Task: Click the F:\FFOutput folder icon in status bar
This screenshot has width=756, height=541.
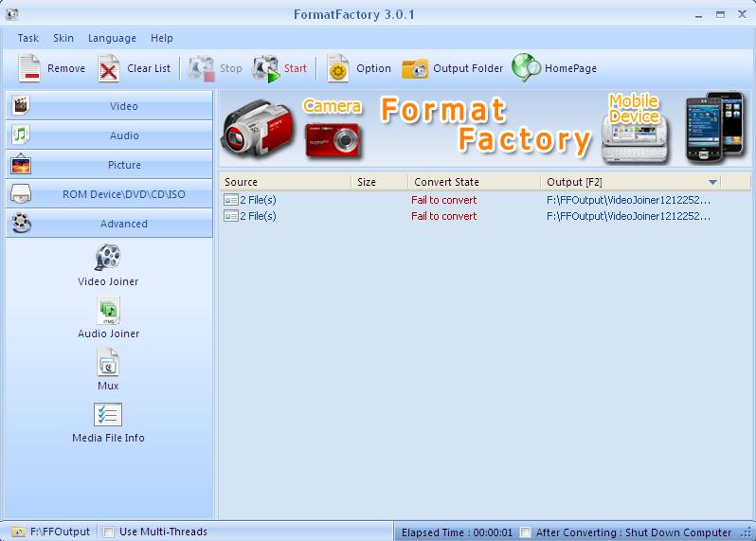Action: (x=19, y=532)
